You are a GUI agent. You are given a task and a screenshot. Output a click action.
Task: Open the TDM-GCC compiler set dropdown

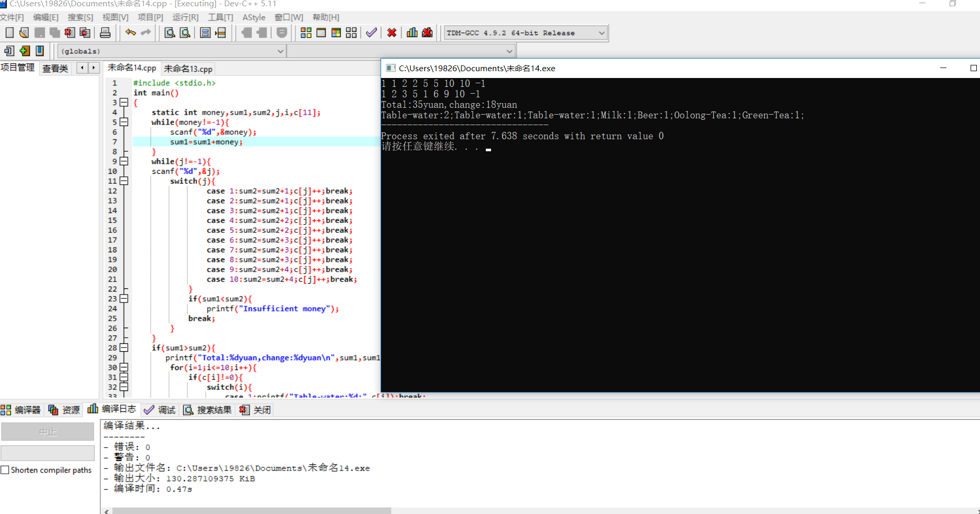click(602, 33)
